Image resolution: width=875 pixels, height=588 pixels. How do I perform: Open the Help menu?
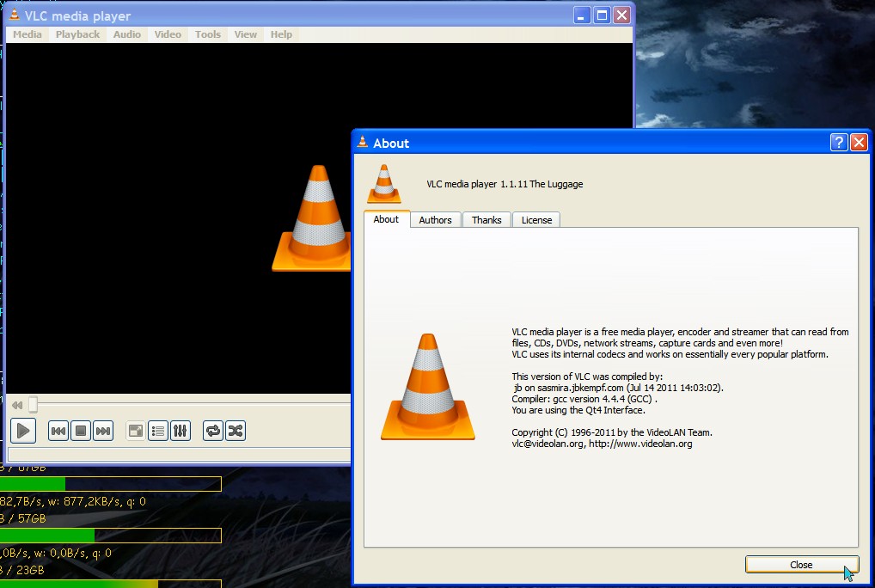tap(281, 34)
